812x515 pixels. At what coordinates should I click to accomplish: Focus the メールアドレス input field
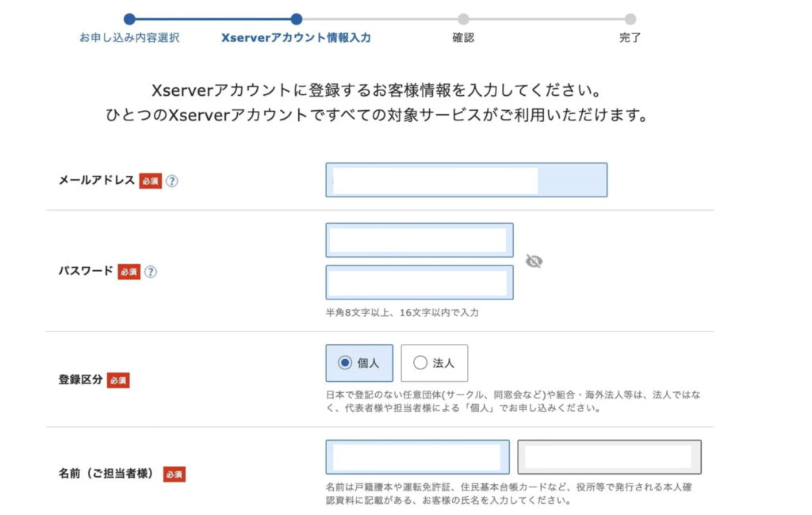point(466,180)
